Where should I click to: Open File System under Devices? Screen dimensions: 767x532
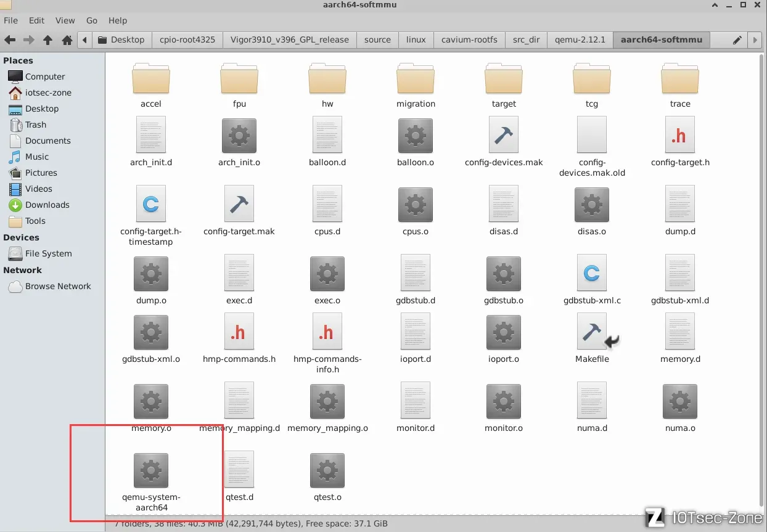click(x=48, y=254)
